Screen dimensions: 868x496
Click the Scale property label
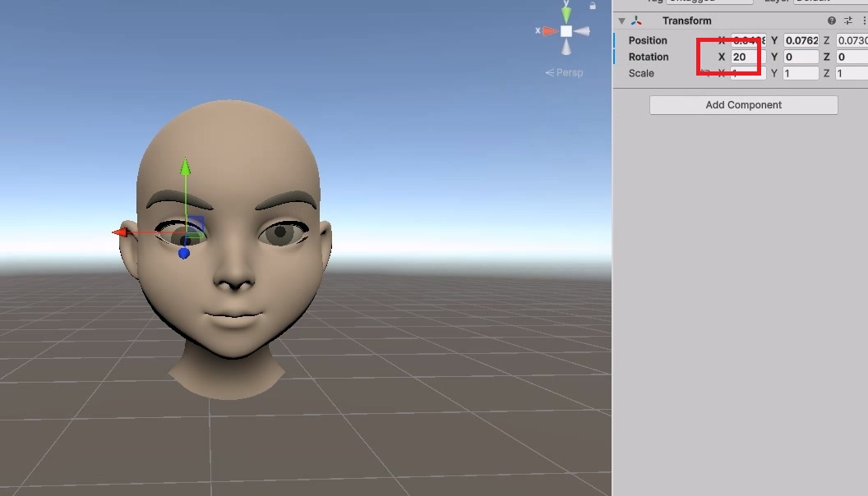(x=641, y=74)
